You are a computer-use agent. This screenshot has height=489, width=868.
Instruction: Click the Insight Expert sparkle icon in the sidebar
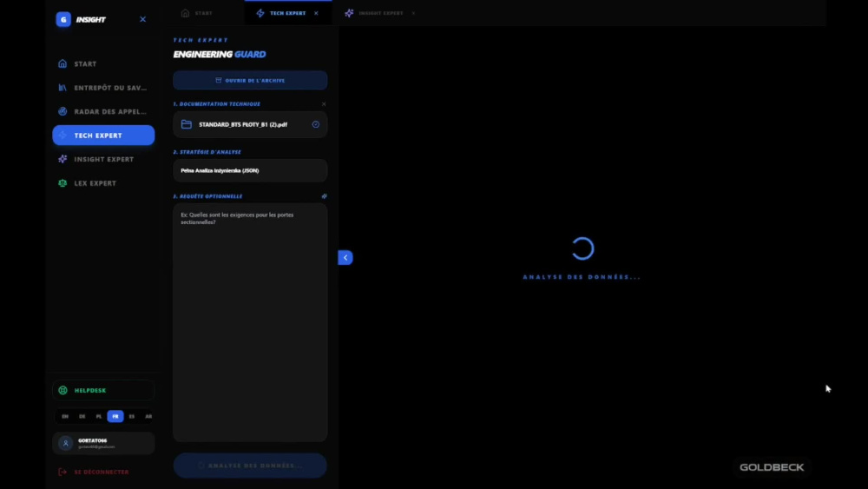pos(62,159)
